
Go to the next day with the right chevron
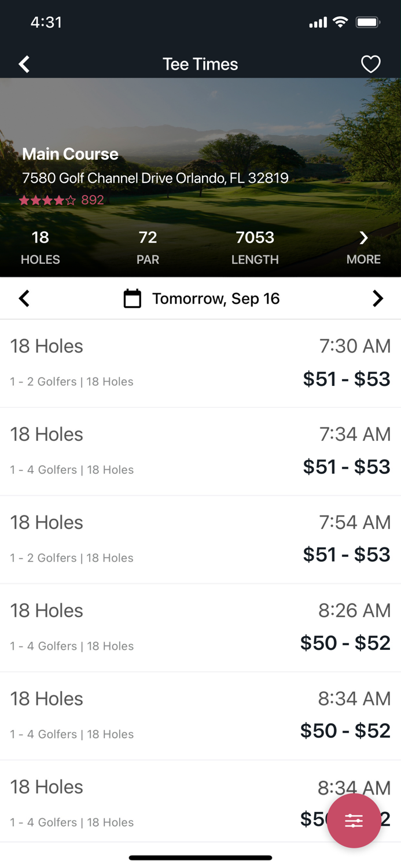tap(378, 298)
